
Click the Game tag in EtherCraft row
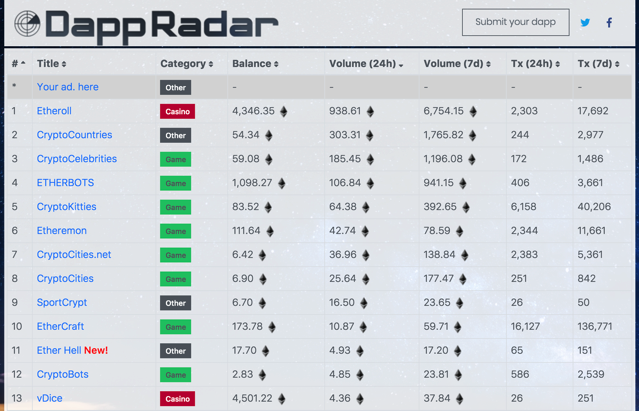175,327
